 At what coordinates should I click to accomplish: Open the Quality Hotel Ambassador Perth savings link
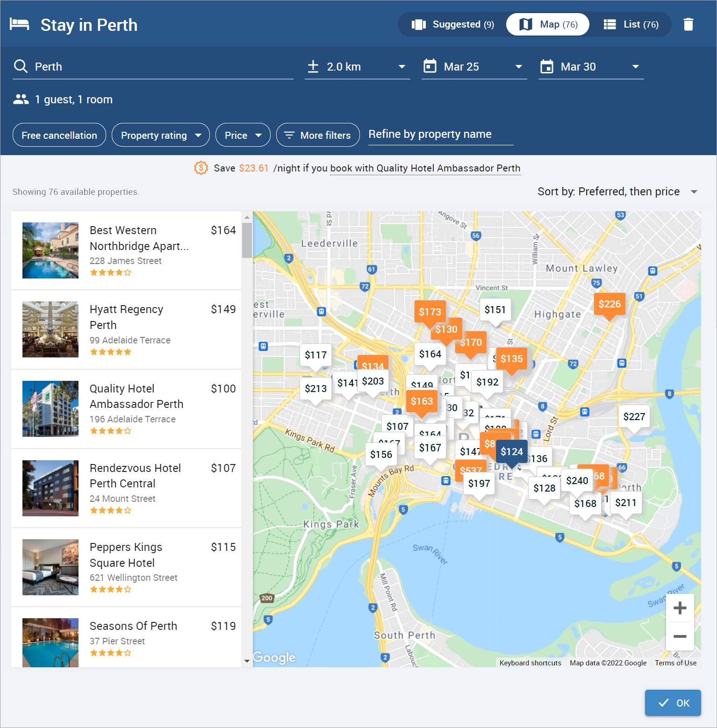pos(425,168)
